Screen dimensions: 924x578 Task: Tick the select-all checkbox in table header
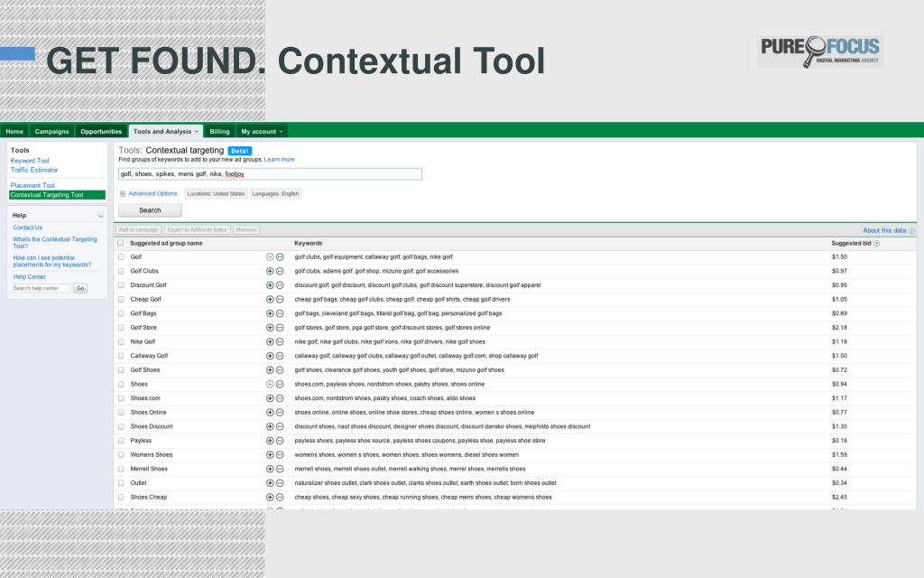pos(121,243)
